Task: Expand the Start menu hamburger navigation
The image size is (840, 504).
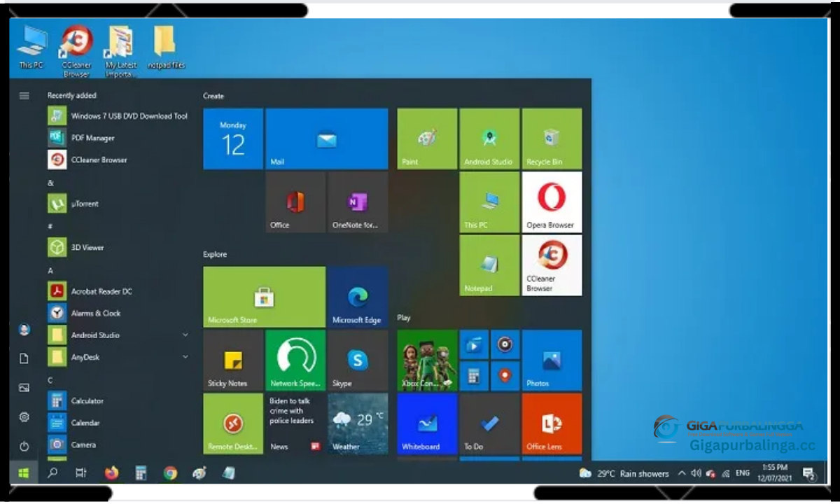Action: [x=24, y=95]
